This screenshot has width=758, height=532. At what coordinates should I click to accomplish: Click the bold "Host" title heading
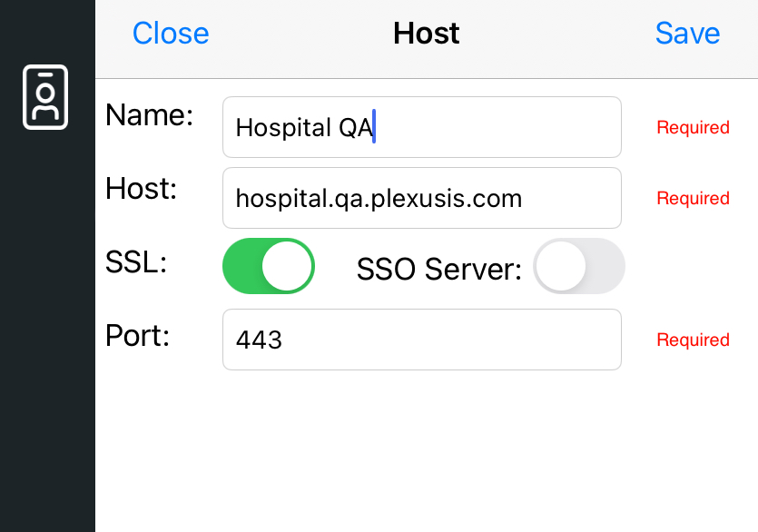click(426, 34)
